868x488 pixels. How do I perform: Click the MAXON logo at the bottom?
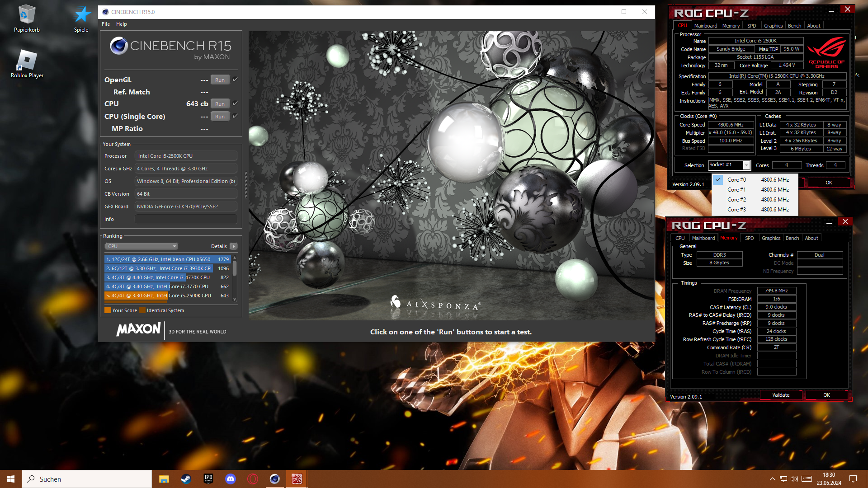click(x=138, y=329)
